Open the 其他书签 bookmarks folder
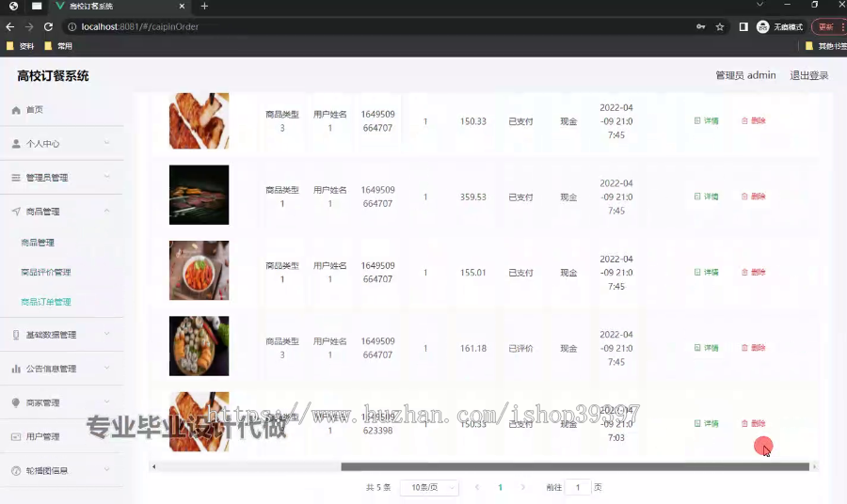The width and height of the screenshot is (847, 504). pyautogui.click(x=826, y=46)
